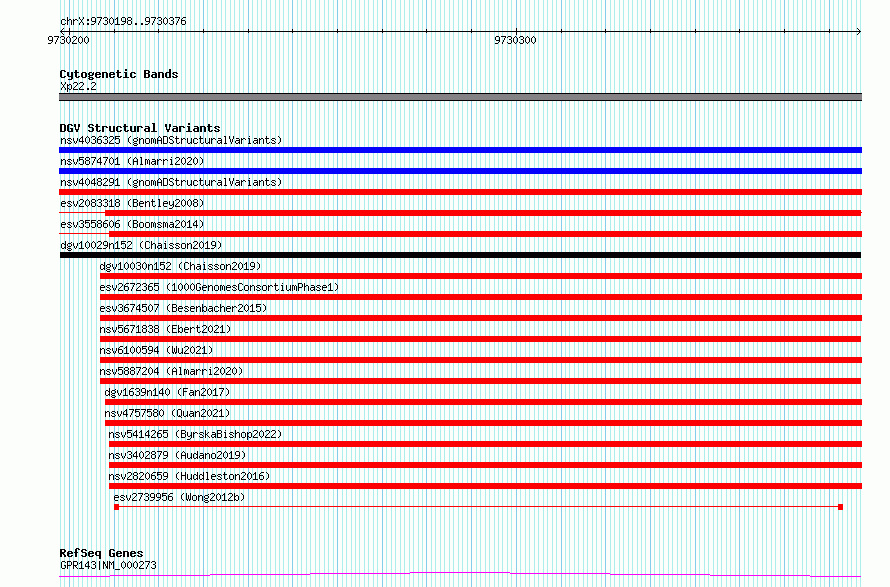Click the red bar under esv2672365
The height and width of the screenshot is (587, 890).
tap(481, 297)
